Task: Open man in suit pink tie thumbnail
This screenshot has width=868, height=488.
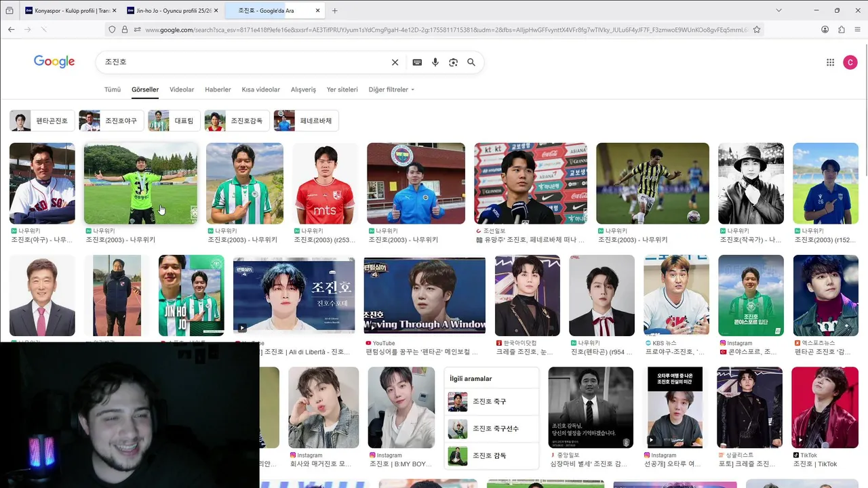Action: (x=42, y=296)
